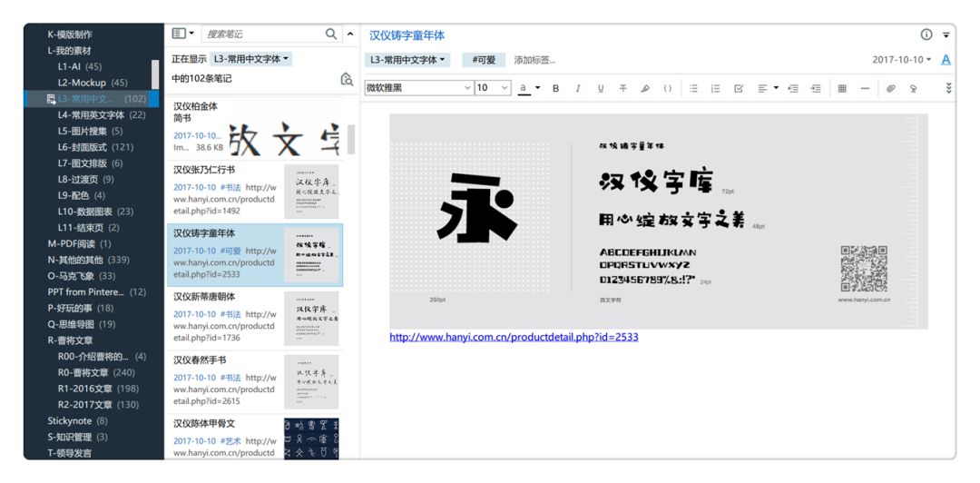Image resolution: width=980 pixels, height=483 pixels.
Task: Click the #艺术 tag on 汉仪陈体甲骨文 note
Action: click(x=230, y=441)
